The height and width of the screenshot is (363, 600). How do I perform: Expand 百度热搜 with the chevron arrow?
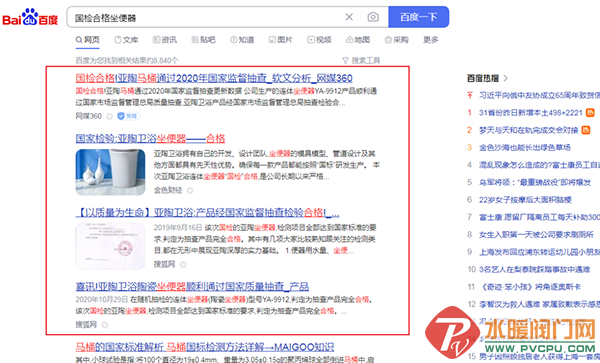[505, 78]
